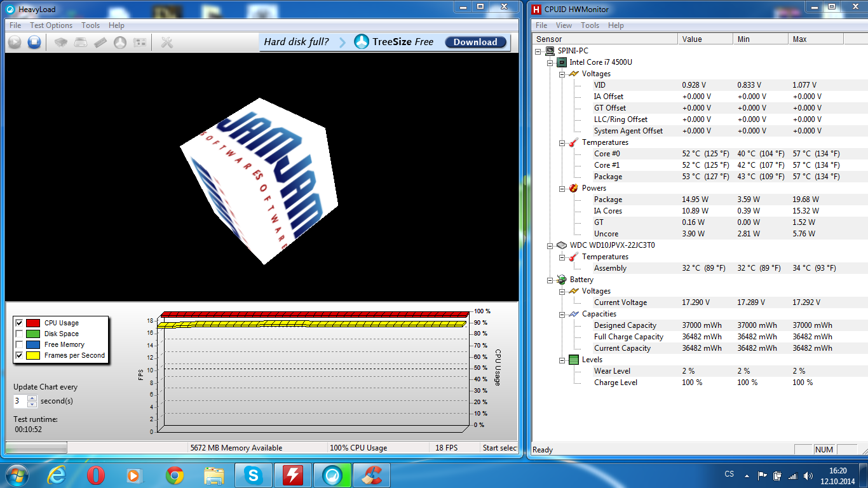868x488 pixels.
Task: Collapse the Battery tree node
Action: 550,280
